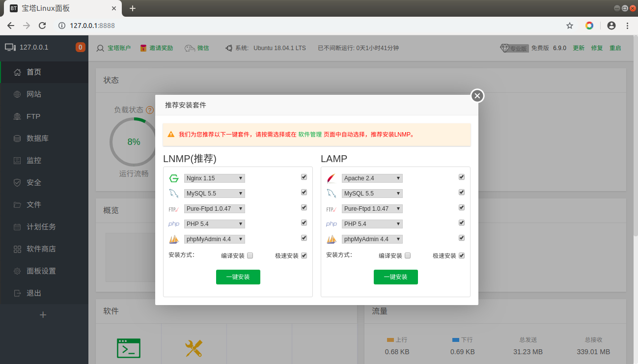Open the Pure-Ftpd 1.0.47 dropdown in LNMP
This screenshot has width=638, height=364.
(x=214, y=208)
